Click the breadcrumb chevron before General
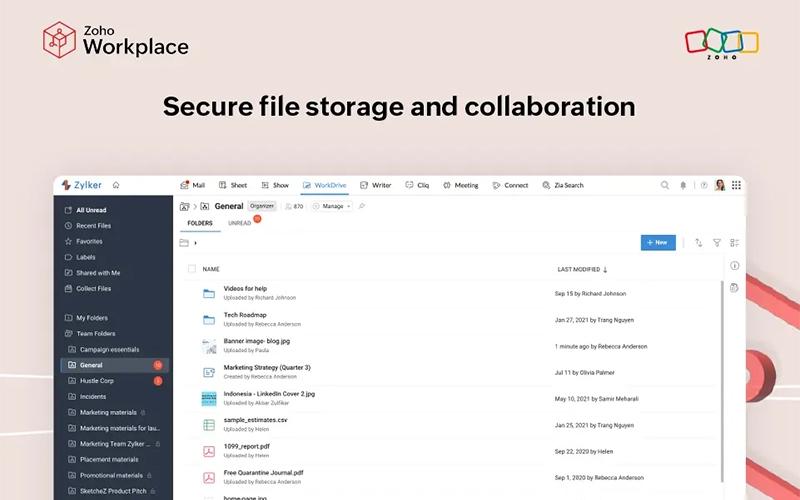Screen dimensions: 800x500 pyautogui.click(x=195, y=207)
